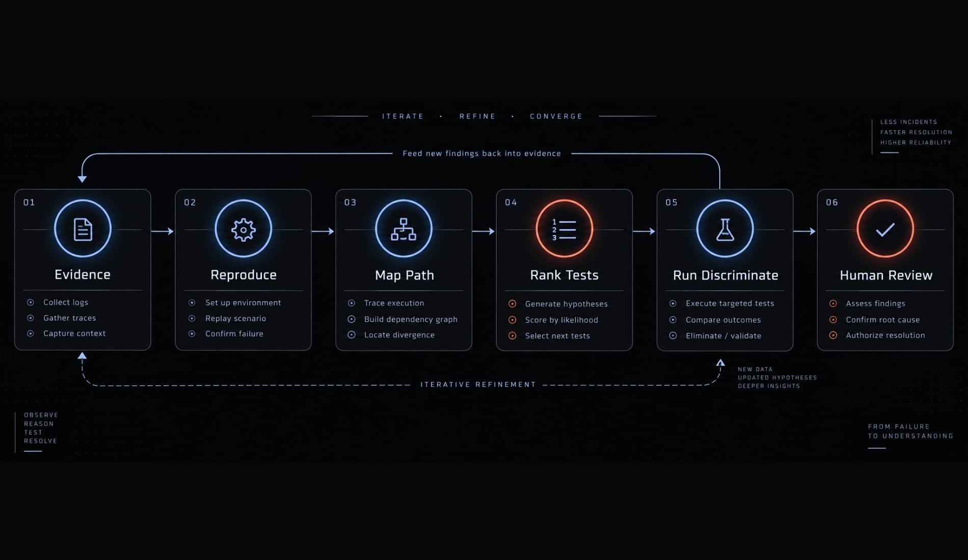Viewport: 968px width, 560px height.
Task: Click the Compare outcomes item
Action: [723, 320]
